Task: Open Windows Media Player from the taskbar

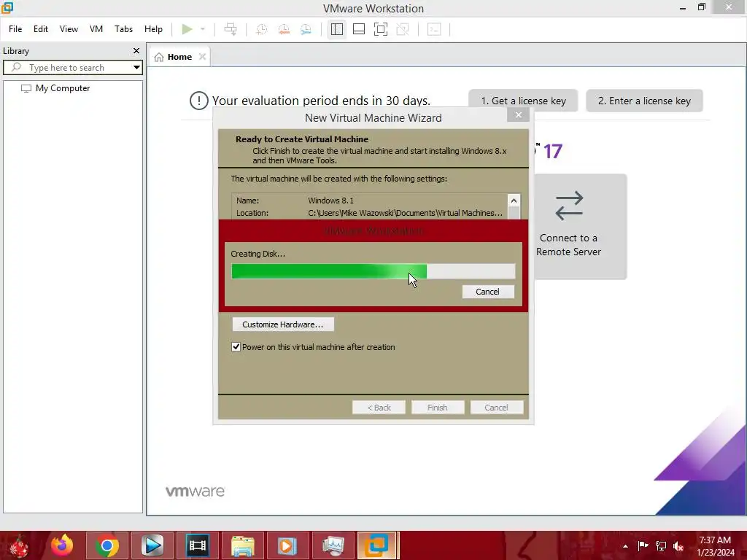Action: click(x=287, y=545)
